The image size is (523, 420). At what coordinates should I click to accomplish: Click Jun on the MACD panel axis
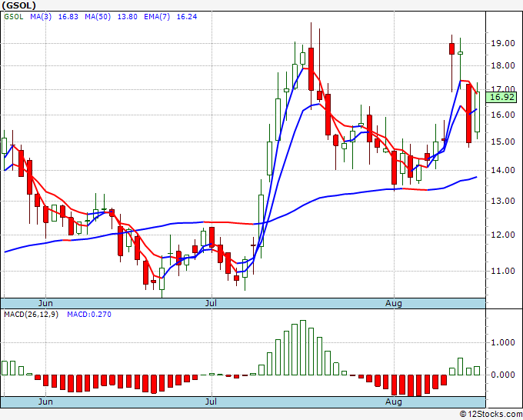point(45,402)
